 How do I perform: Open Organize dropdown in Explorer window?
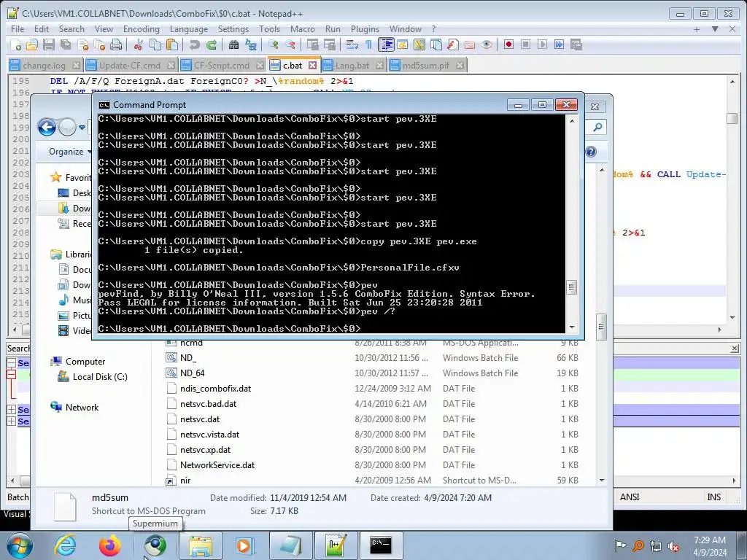pyautogui.click(x=69, y=152)
